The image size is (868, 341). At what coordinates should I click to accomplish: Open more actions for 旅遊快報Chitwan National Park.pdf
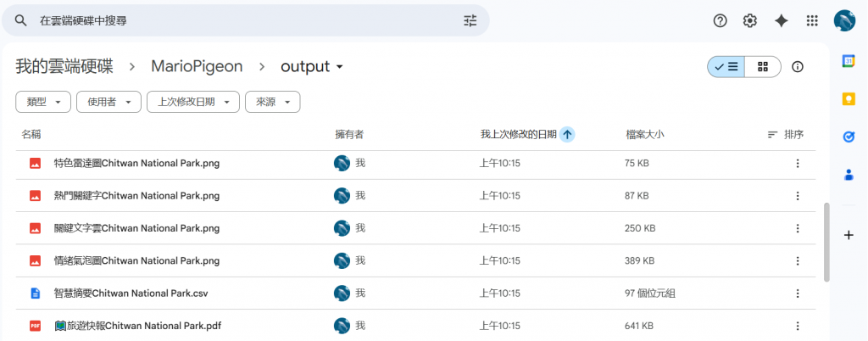(x=798, y=326)
